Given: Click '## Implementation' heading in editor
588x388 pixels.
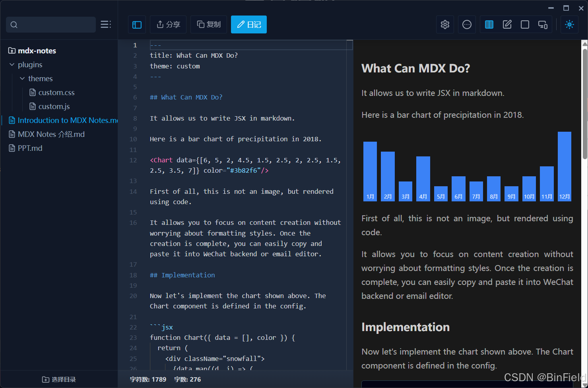Looking at the screenshot, I should pos(182,275).
